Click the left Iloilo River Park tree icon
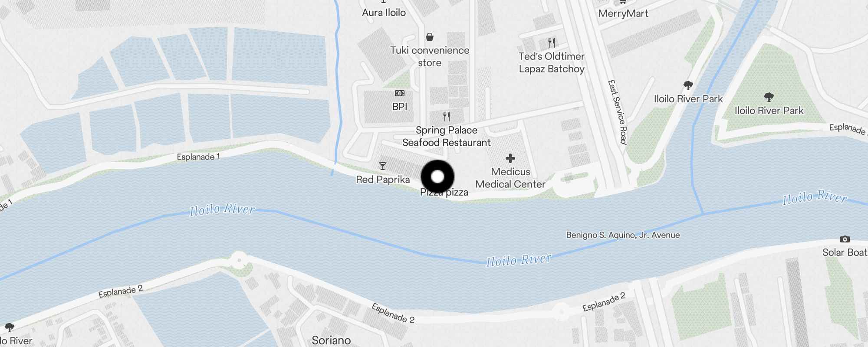 pyautogui.click(x=688, y=85)
